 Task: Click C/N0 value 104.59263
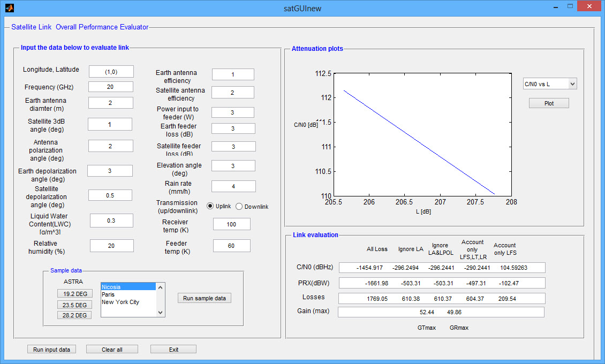[x=513, y=268]
